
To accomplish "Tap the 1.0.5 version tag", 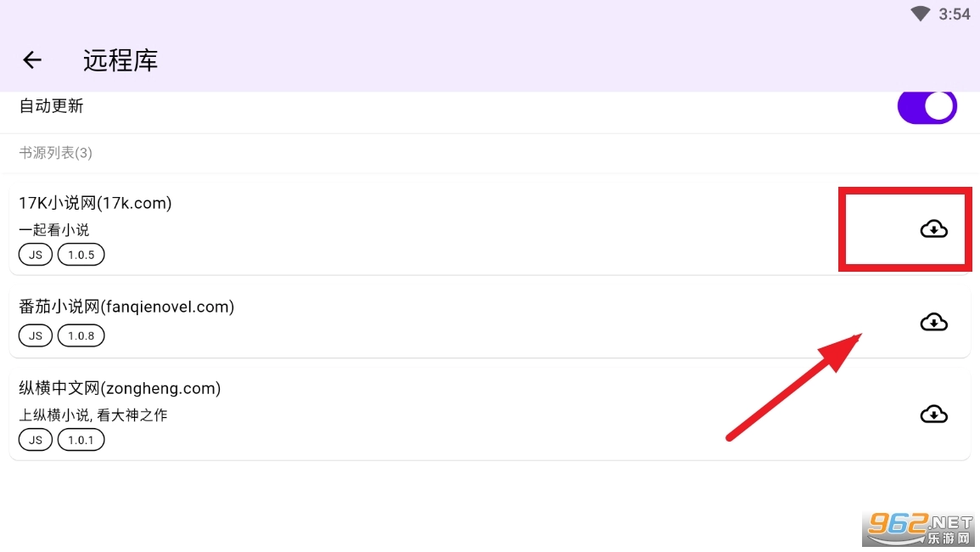I will 81,255.
